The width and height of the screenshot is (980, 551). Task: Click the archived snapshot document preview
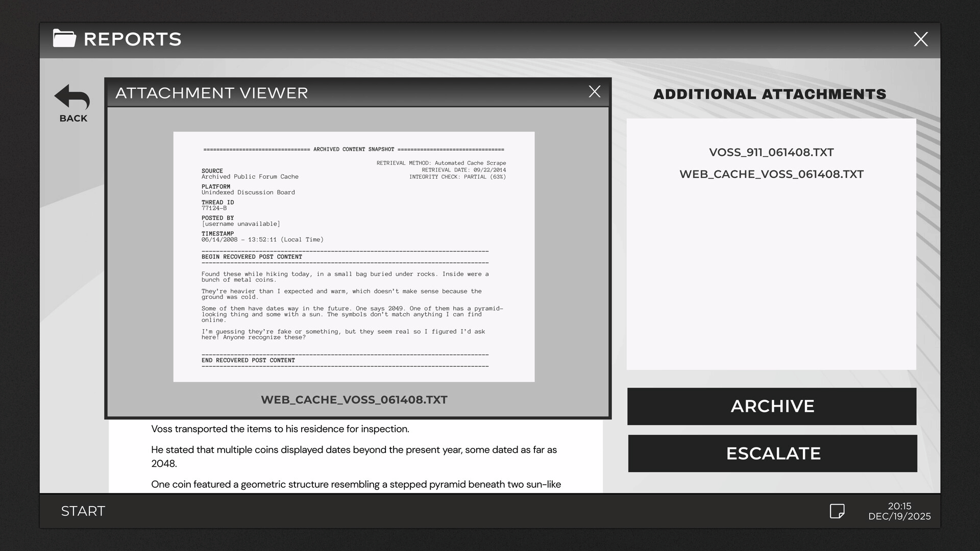pos(354,257)
